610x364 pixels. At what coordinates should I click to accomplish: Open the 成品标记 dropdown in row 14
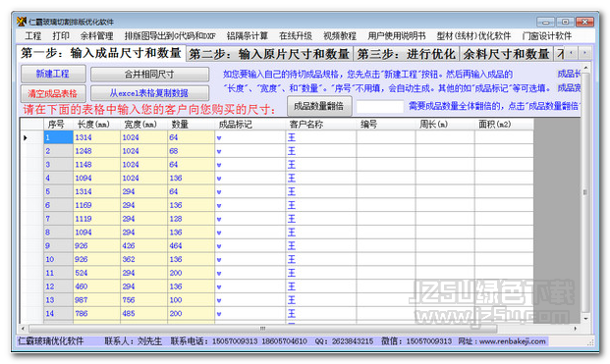219,314
